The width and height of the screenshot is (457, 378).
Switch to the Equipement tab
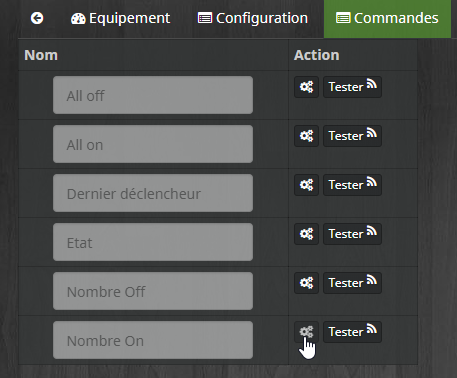(120, 18)
